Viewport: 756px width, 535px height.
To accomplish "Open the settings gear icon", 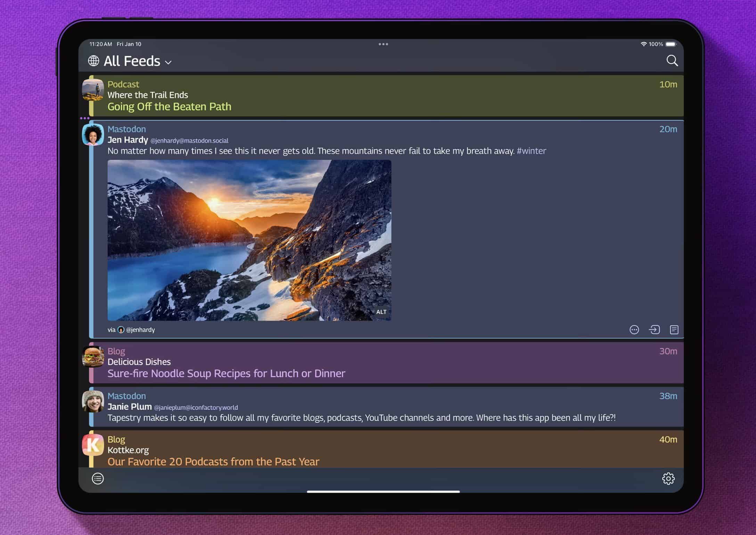I will [668, 478].
